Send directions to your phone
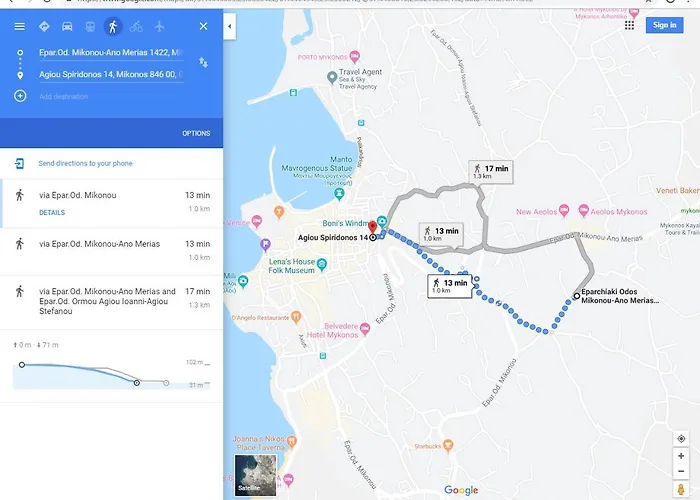The image size is (700, 500). (85, 163)
